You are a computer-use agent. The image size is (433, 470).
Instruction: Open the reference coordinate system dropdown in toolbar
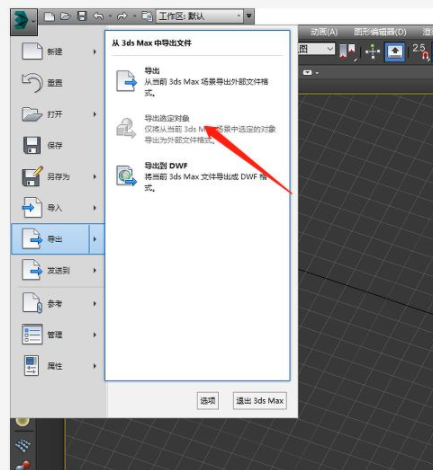[316, 49]
